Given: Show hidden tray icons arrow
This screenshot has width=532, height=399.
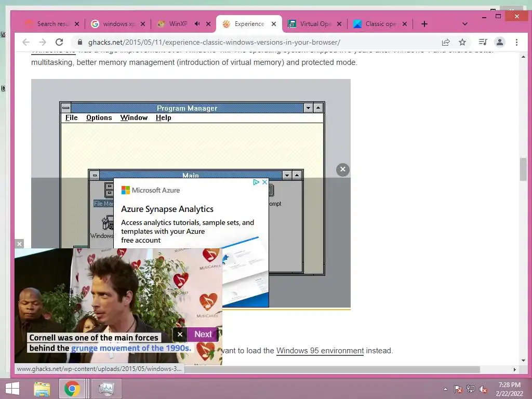Looking at the screenshot, I should [445, 389].
